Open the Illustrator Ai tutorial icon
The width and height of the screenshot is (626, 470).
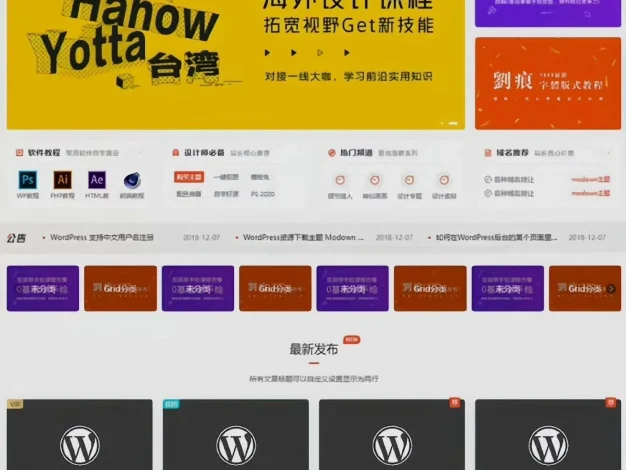pos(62,180)
